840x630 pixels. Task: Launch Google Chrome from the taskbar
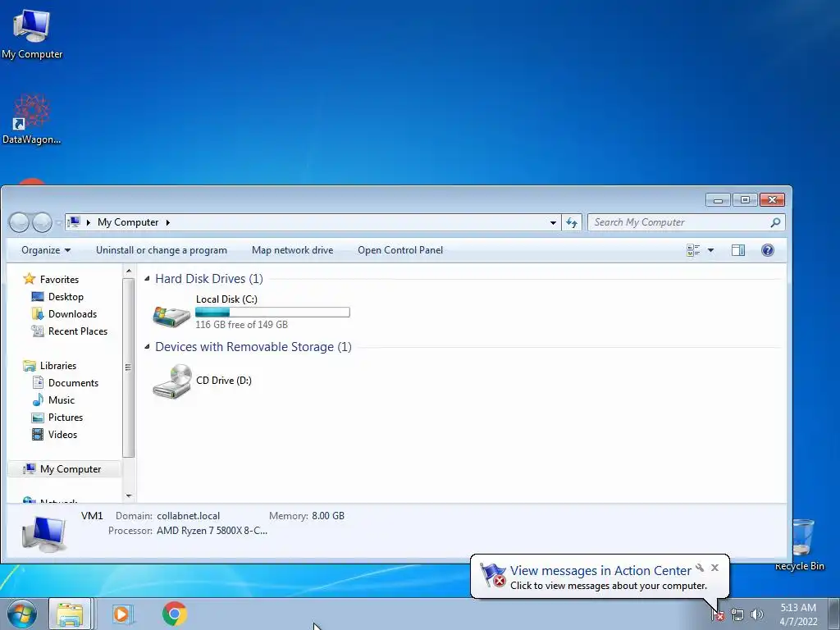coord(175,614)
